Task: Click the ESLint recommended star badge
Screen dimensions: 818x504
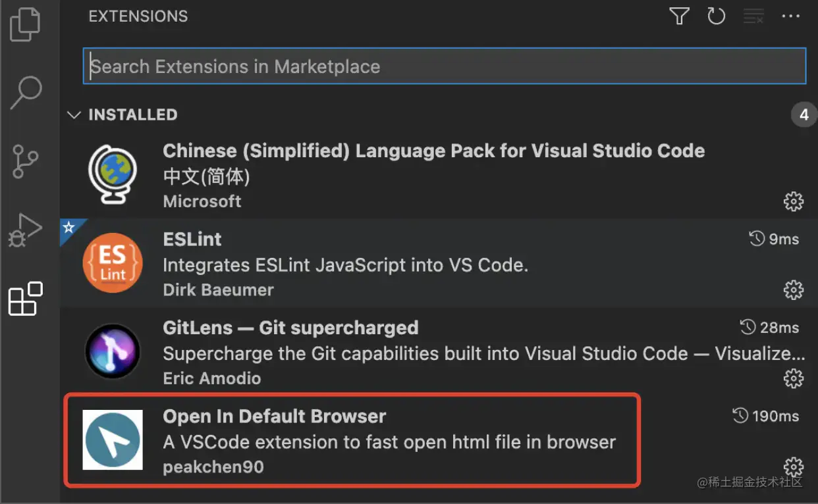Action: click(x=68, y=228)
